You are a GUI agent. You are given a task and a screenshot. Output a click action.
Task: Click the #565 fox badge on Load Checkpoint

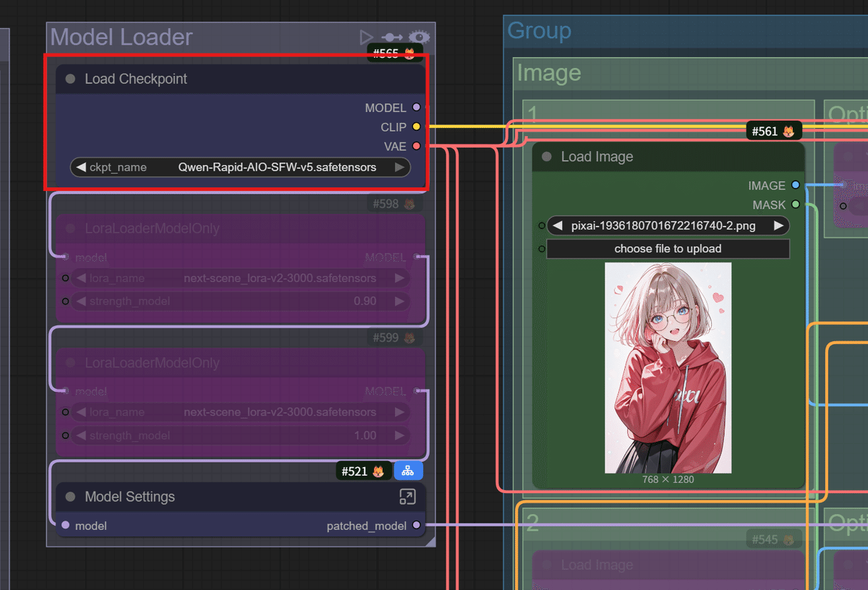(394, 52)
